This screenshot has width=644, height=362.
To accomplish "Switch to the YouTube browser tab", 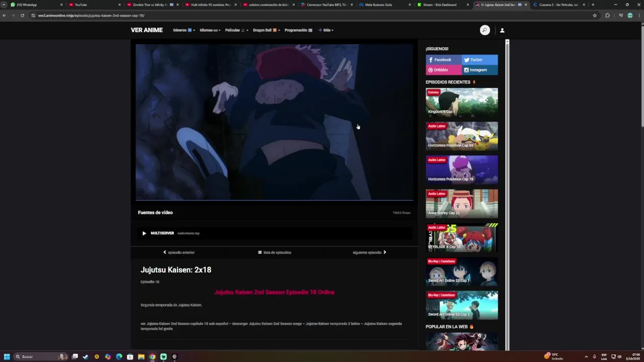I will 94,5.
